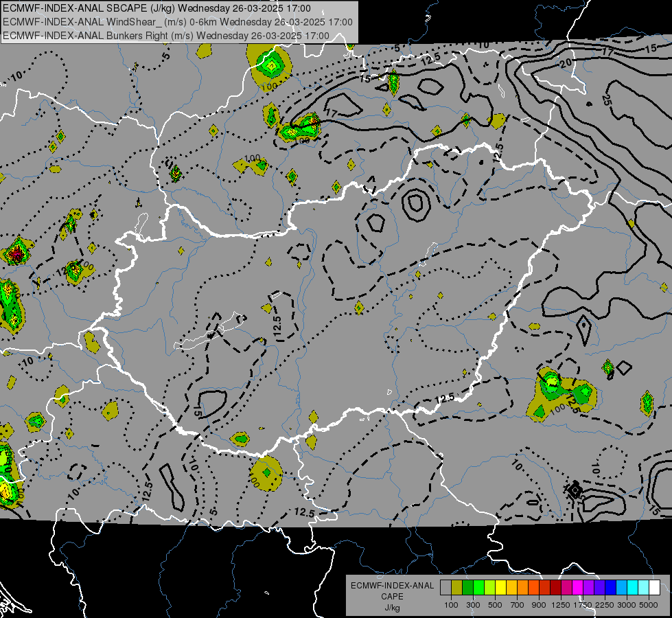Click the 5000 legend tick label

[x=649, y=605]
